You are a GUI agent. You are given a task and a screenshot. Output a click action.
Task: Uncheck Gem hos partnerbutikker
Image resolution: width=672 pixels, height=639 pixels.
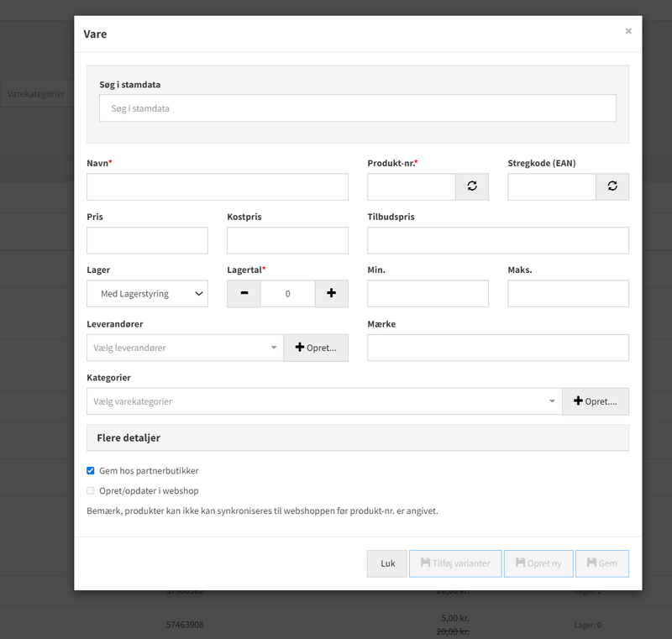91,471
